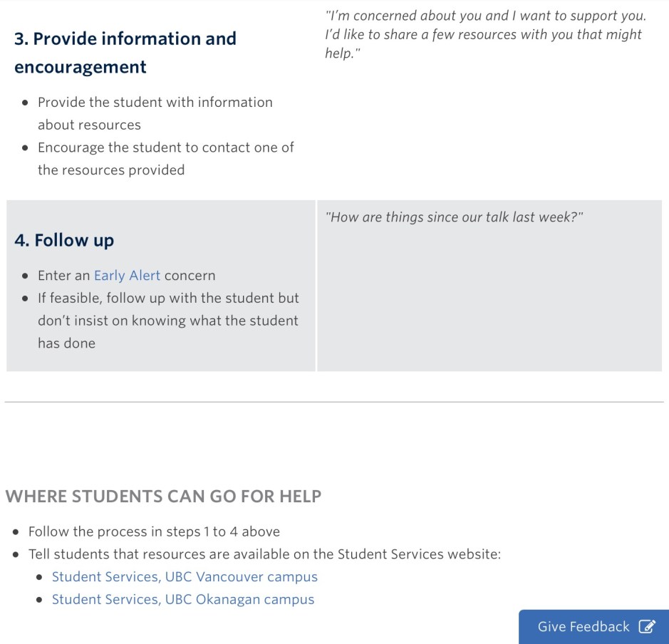The width and height of the screenshot is (669, 644).
Task: Click the bullet marker before "Follow the process"
Action: 16,532
